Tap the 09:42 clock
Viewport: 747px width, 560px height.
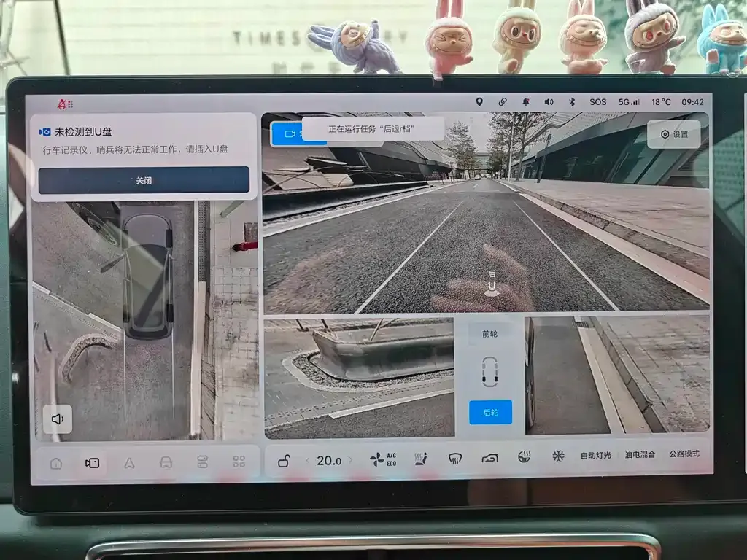coord(692,102)
